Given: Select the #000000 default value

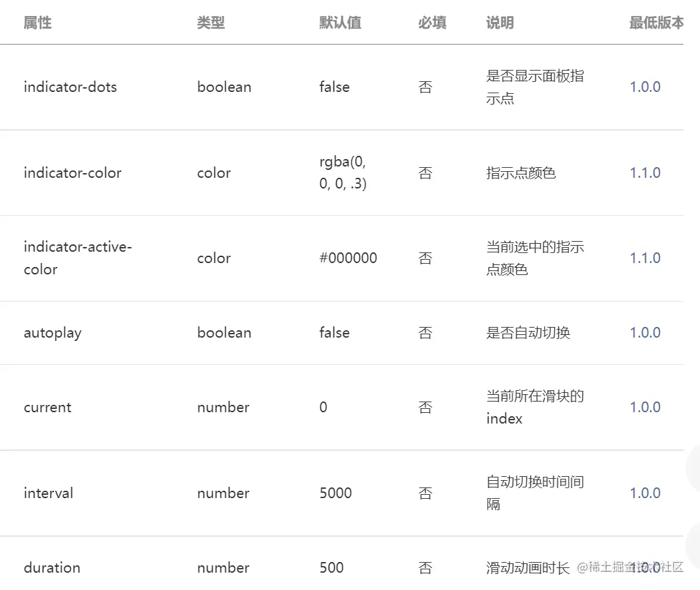Looking at the screenshot, I should (x=348, y=258).
